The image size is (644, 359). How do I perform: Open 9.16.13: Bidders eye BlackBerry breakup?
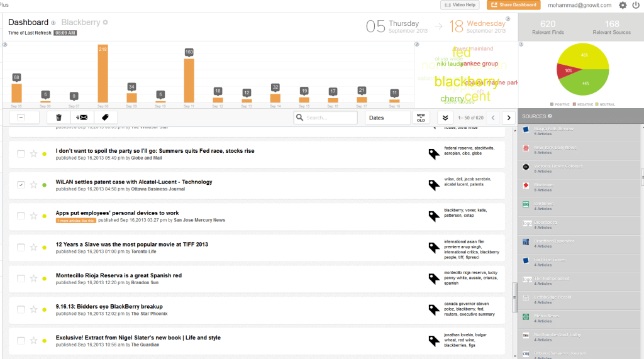coord(109,306)
